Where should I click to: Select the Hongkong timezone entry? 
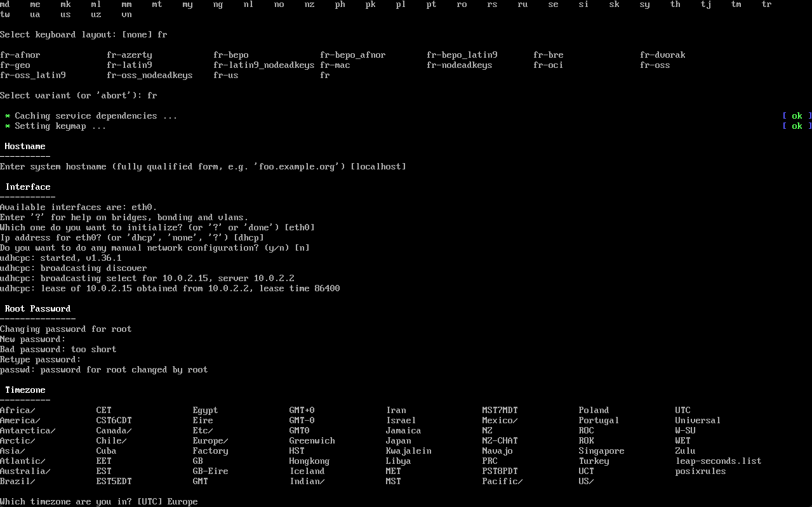pyautogui.click(x=309, y=461)
